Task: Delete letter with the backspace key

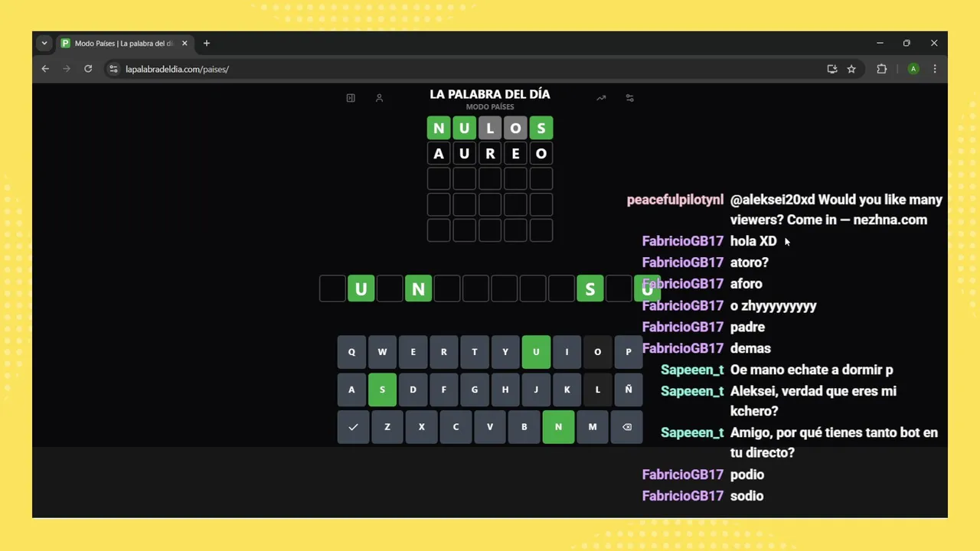Action: pyautogui.click(x=627, y=427)
